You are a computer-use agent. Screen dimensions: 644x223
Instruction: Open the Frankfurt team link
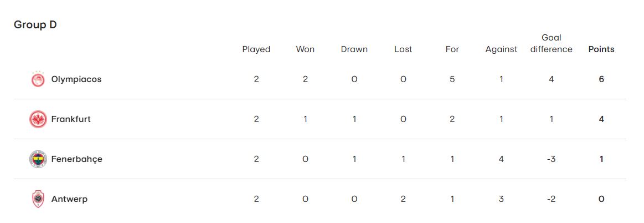71,119
